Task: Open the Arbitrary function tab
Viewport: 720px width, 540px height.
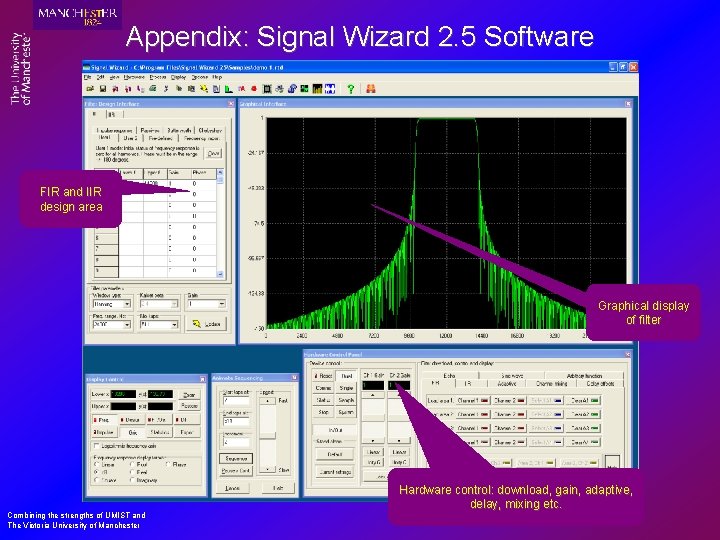Action: click(x=584, y=376)
